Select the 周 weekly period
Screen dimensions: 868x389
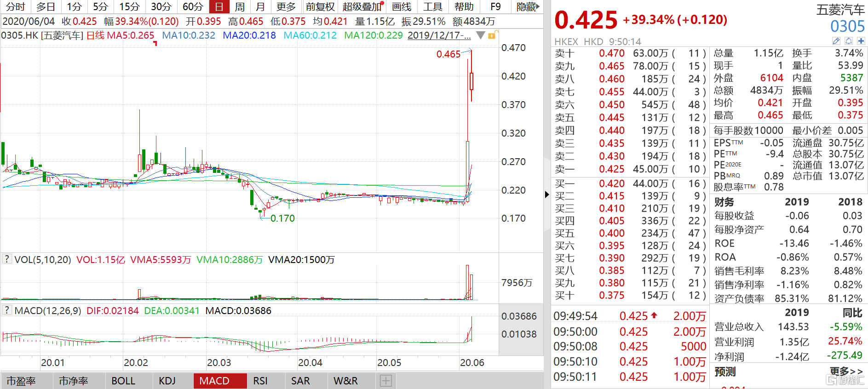coord(240,6)
